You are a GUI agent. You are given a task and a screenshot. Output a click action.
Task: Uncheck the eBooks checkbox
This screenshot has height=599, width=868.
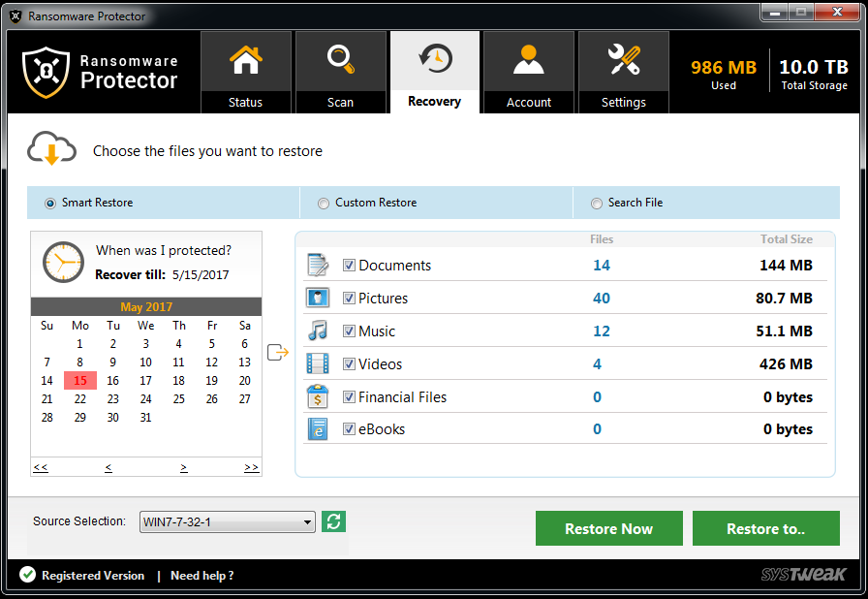tap(349, 429)
